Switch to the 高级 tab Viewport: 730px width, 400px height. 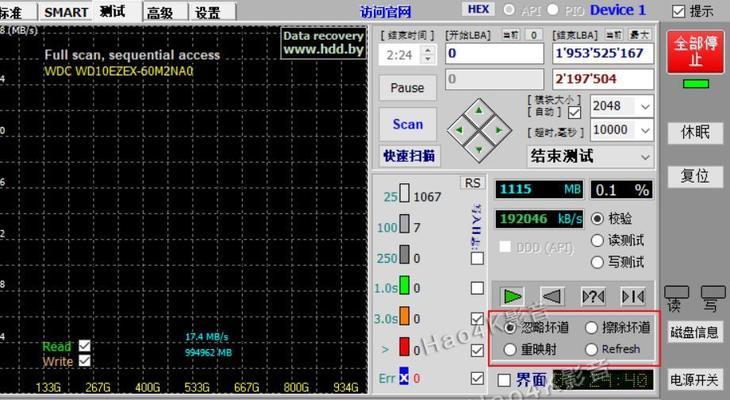(160, 13)
